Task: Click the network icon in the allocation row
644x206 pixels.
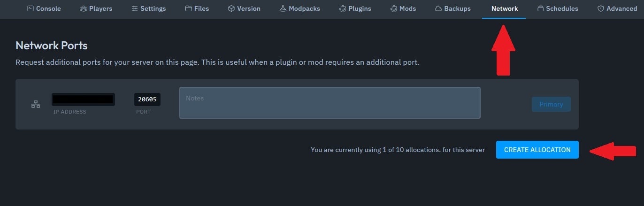Action: point(36,104)
